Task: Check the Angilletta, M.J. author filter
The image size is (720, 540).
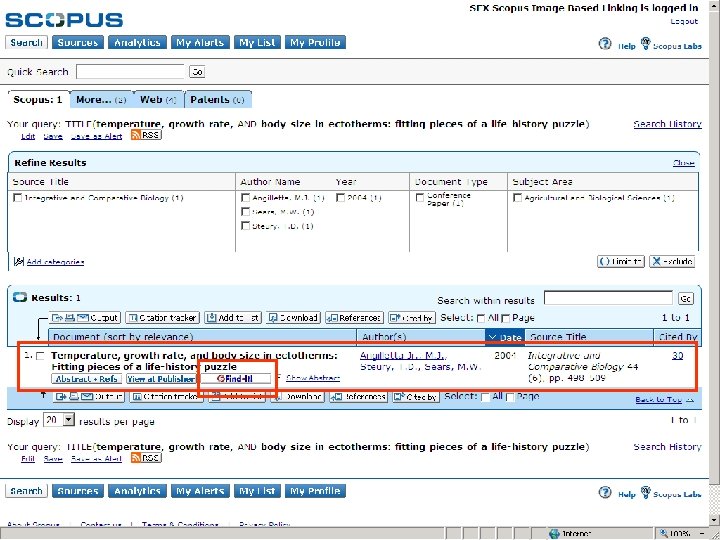Action: pos(246,198)
